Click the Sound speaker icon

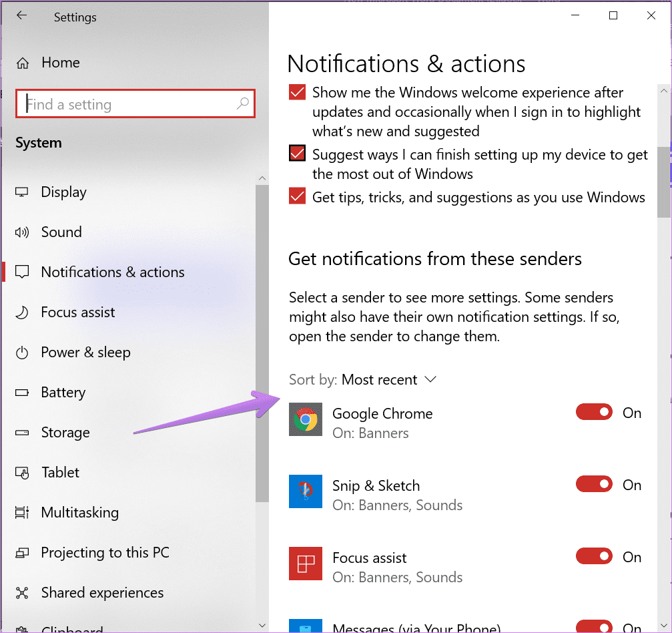click(x=22, y=232)
